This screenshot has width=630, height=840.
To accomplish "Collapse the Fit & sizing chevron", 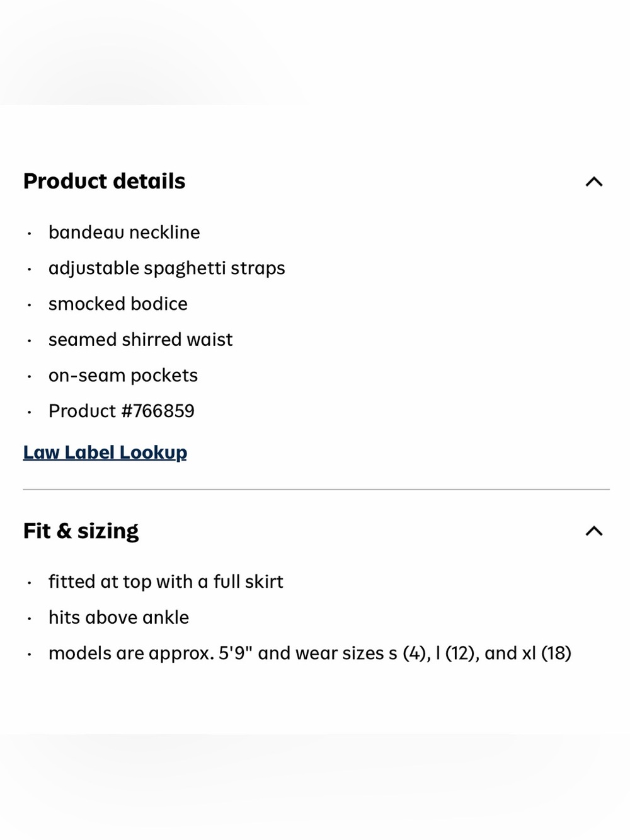I will [x=593, y=531].
